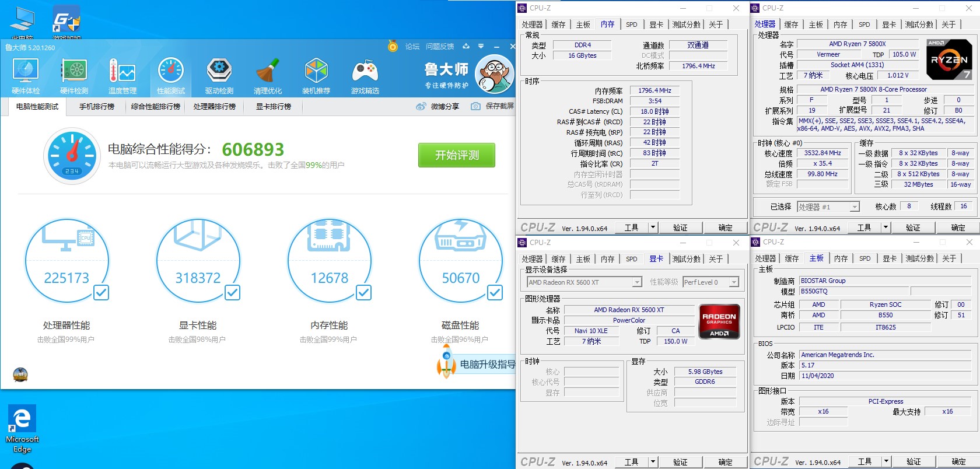Click 确定 in processor CPU-Z window
Screen dimensions: 980x469
coord(958,228)
